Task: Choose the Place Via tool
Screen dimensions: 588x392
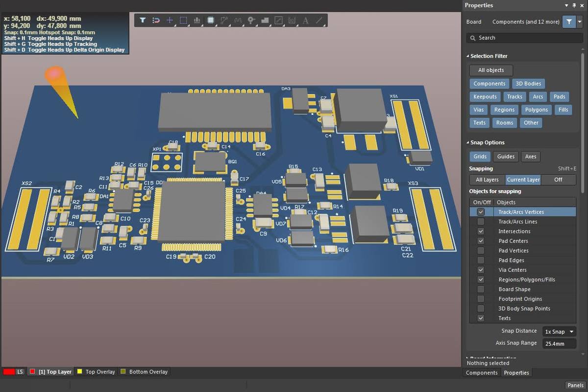Action: [251, 21]
